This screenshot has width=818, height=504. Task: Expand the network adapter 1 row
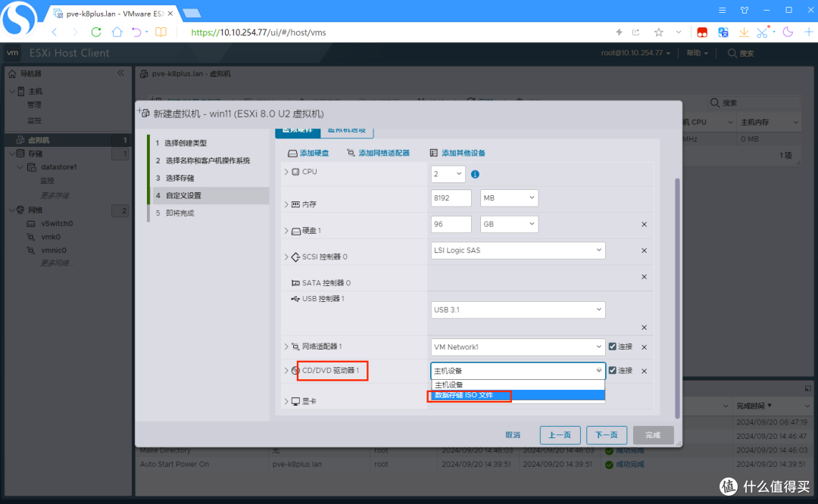pyautogui.click(x=286, y=346)
